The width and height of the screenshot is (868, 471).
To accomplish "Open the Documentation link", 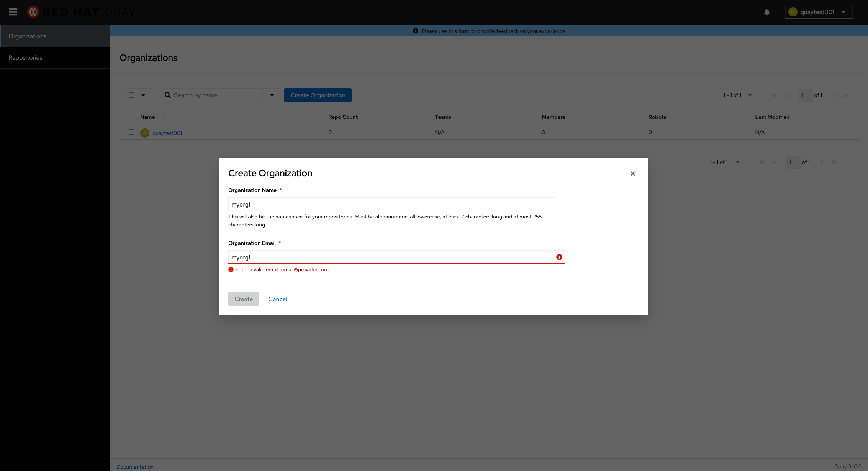I will [135, 466].
